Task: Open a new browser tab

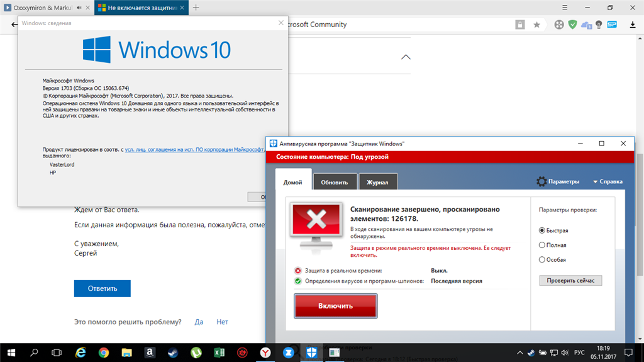Action: pyautogui.click(x=196, y=8)
